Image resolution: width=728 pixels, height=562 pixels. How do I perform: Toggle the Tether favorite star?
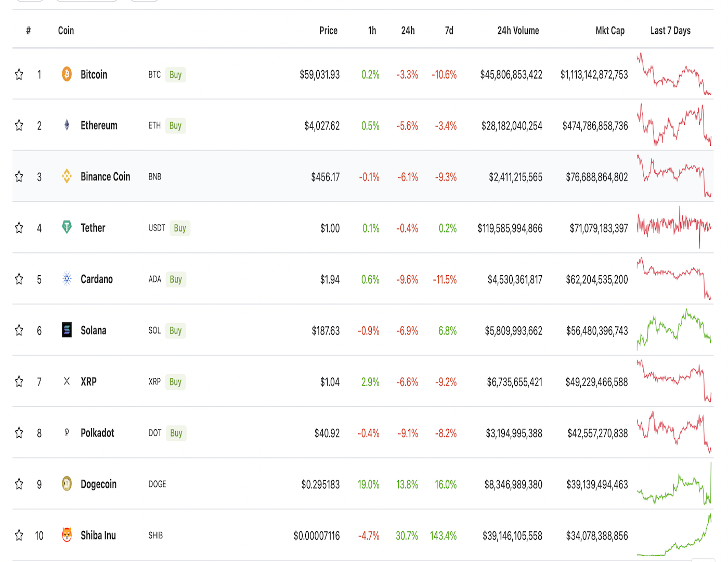(19, 228)
